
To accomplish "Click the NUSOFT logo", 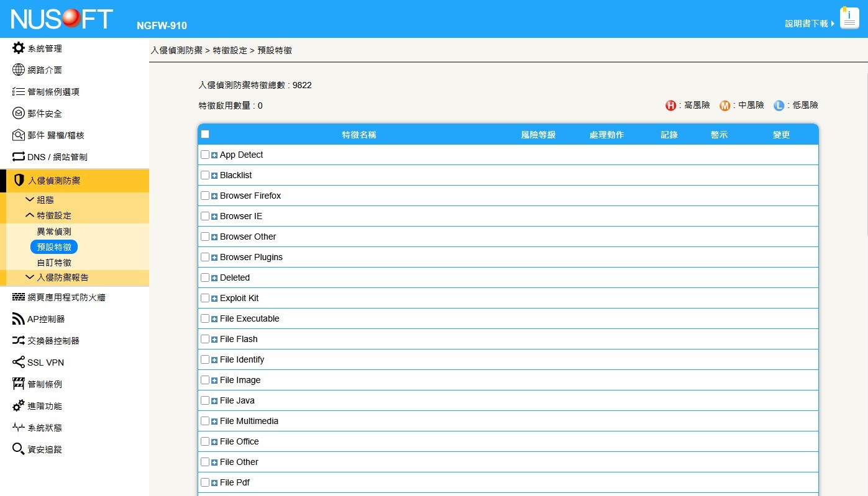I will [x=62, y=19].
